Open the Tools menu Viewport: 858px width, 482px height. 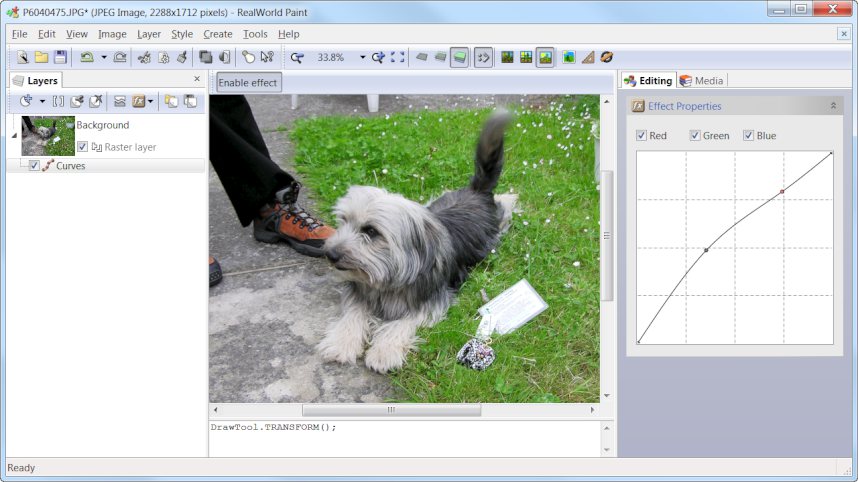(255, 34)
